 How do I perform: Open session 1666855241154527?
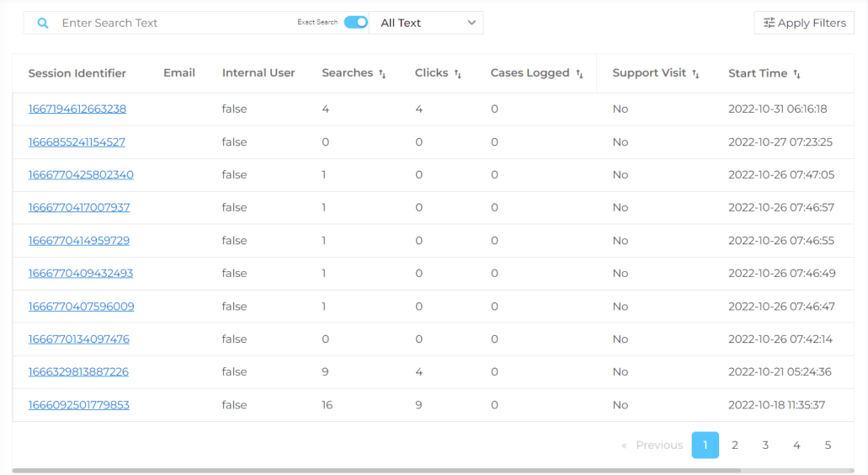point(77,141)
